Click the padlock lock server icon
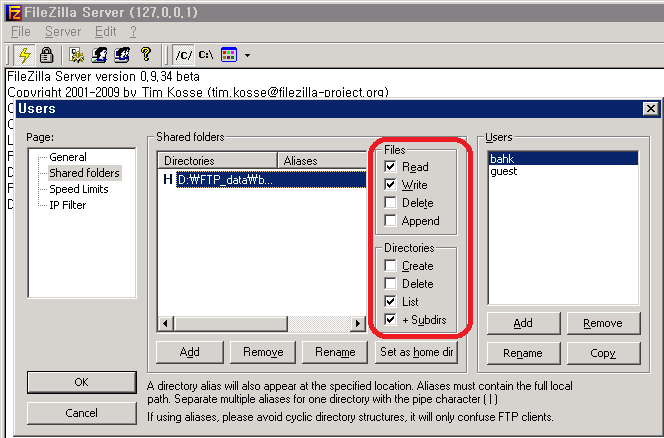Screen dimensions: 664x438 point(46,55)
